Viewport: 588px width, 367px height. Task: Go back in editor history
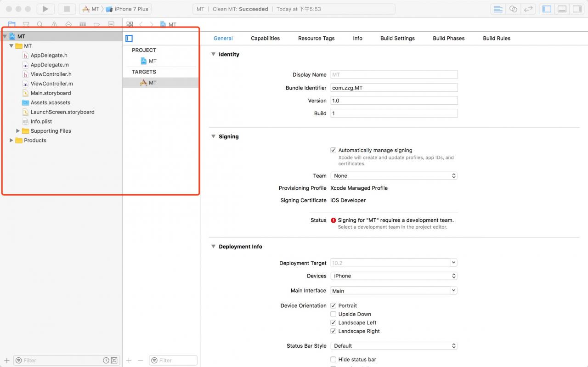[141, 24]
